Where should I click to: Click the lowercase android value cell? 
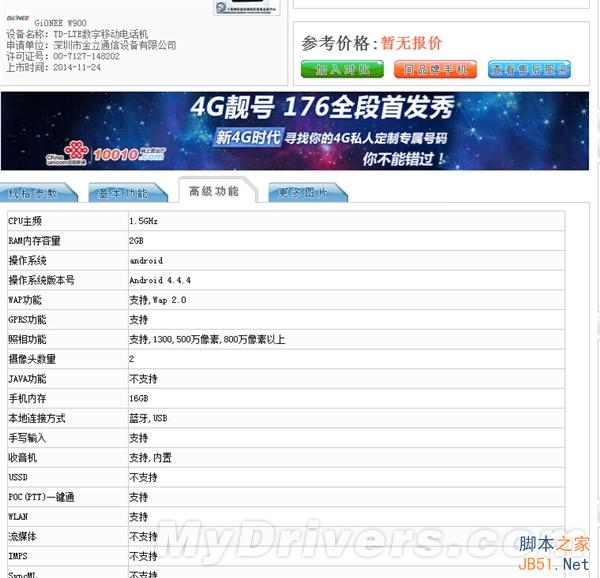346,261
